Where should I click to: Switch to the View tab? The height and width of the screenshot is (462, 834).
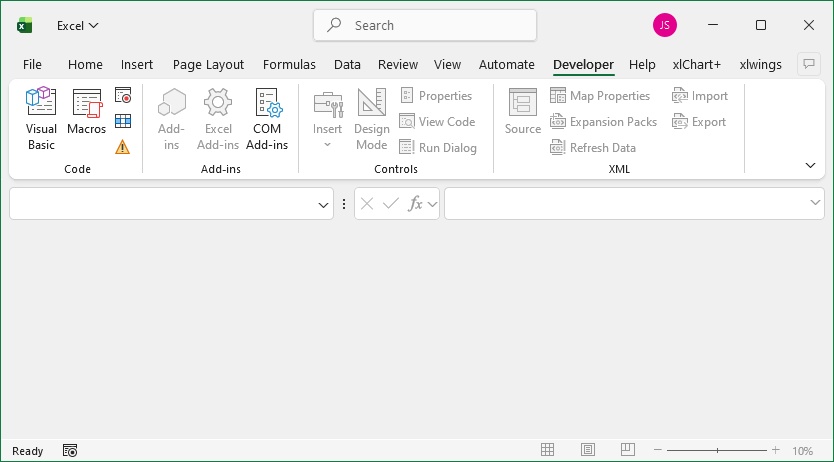447,64
